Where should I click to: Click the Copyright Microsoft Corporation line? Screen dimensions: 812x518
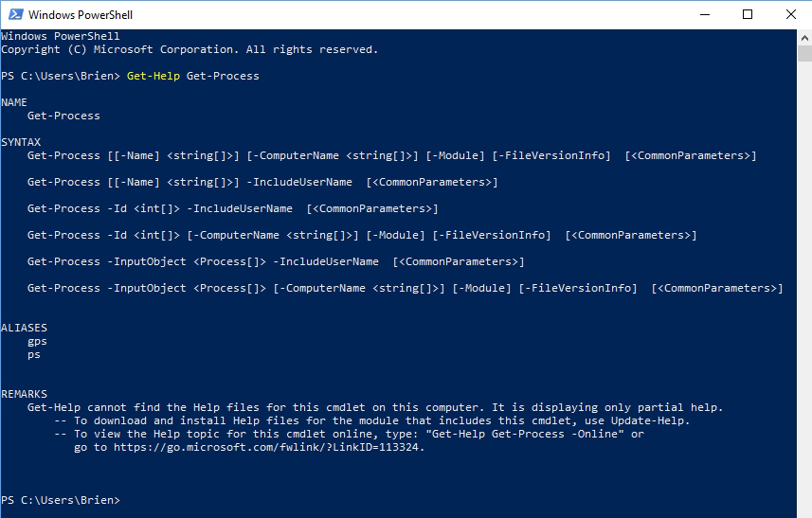tap(189, 49)
